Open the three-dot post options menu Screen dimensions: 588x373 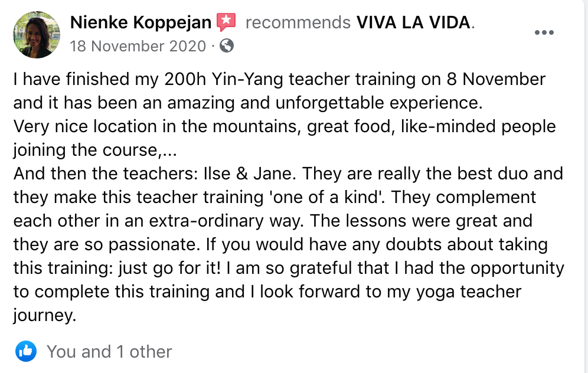tap(544, 32)
